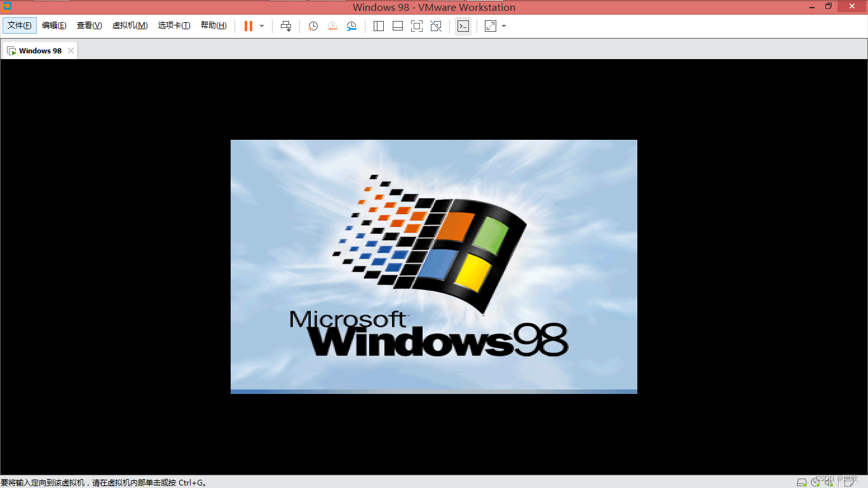Revert the virtual machine to its snapshot
This screenshot has height=488, width=868.
(x=331, y=26)
